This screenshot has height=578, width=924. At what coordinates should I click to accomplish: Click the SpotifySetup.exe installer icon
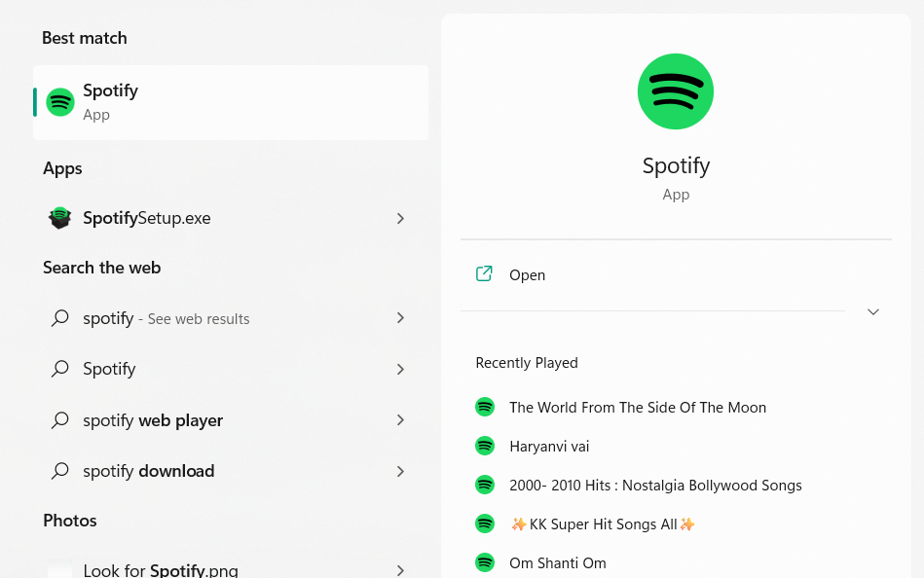pyautogui.click(x=60, y=218)
